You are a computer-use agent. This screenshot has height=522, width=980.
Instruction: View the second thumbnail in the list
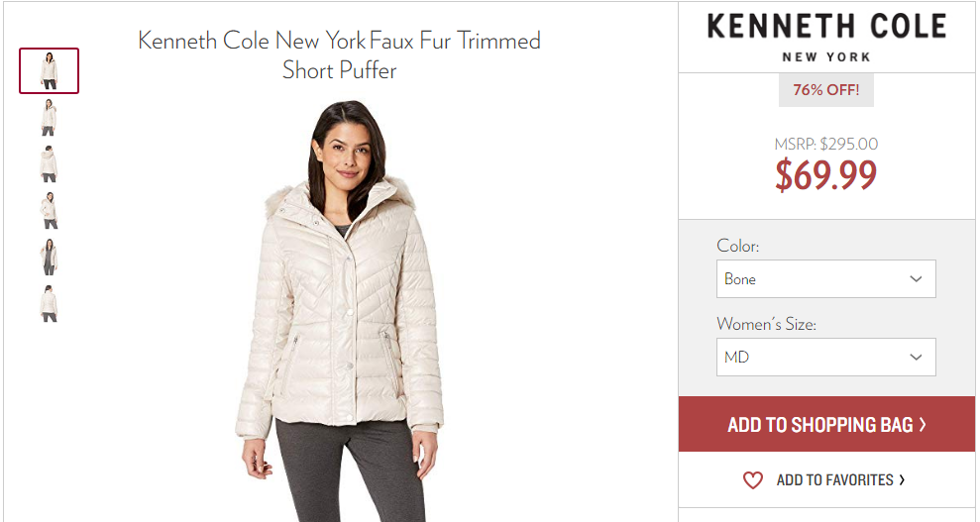tap(49, 118)
